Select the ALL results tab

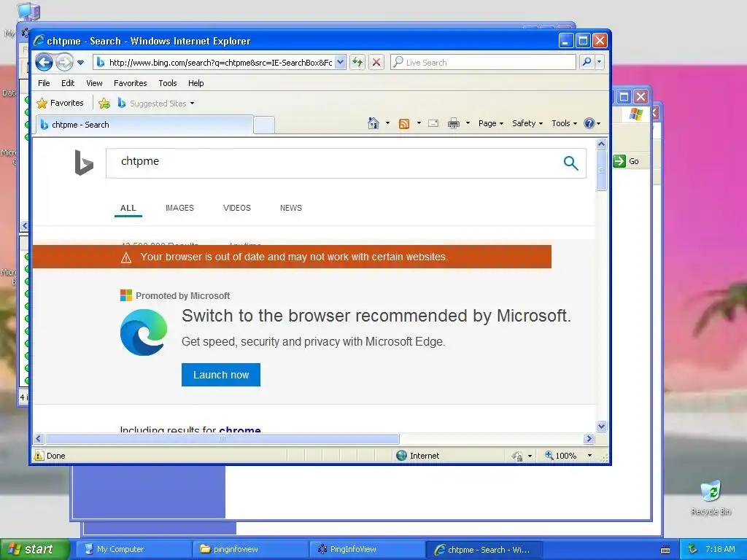click(x=128, y=208)
